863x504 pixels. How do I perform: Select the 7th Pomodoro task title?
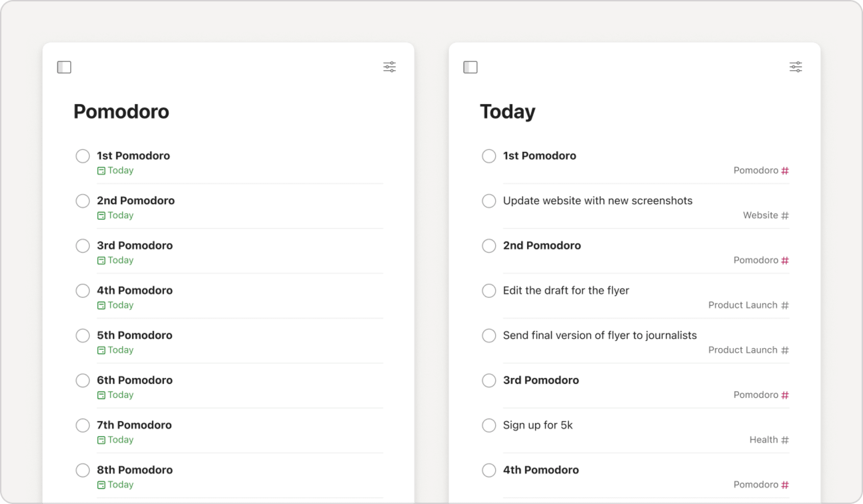pyautogui.click(x=134, y=425)
